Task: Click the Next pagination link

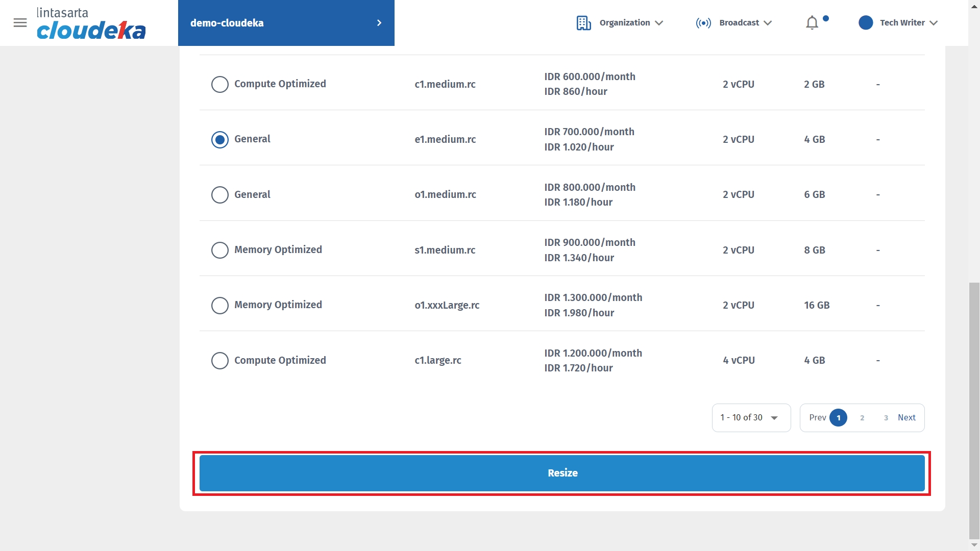Action: click(906, 418)
